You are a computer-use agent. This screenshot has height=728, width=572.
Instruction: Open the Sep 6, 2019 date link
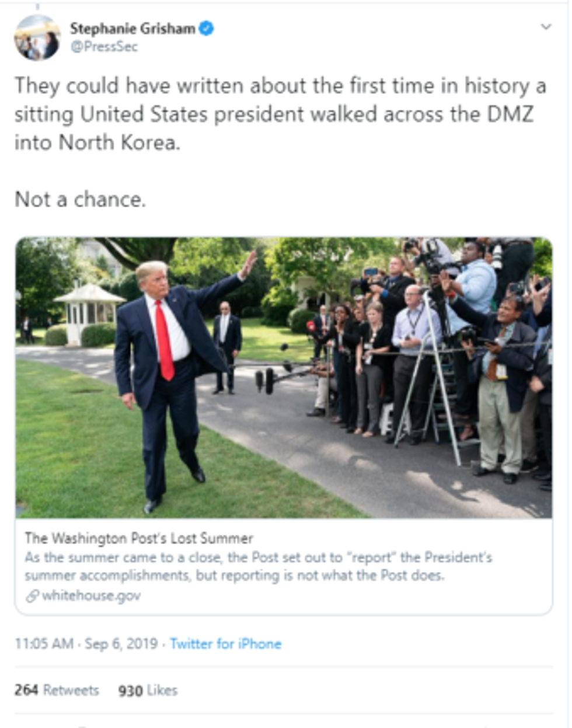pyautogui.click(x=121, y=644)
